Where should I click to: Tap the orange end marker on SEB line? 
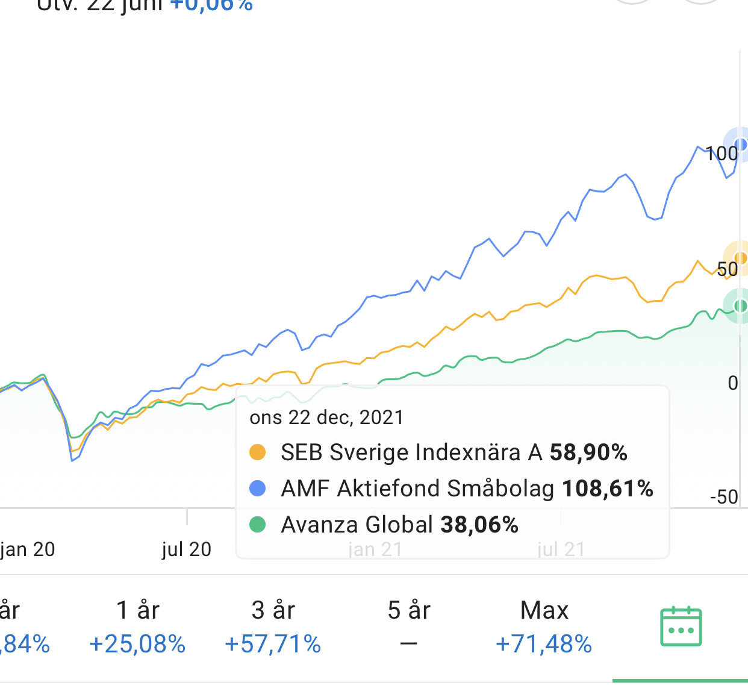point(741,258)
